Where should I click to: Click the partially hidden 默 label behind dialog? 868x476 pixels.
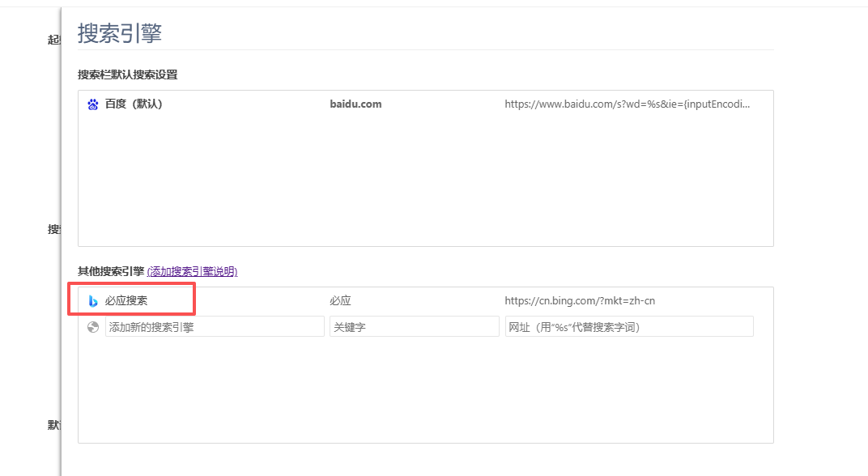pos(53,426)
